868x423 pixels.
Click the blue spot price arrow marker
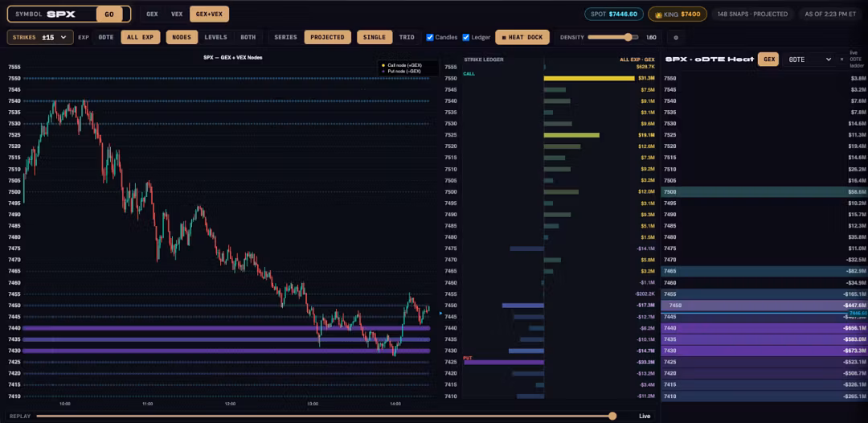(x=440, y=314)
